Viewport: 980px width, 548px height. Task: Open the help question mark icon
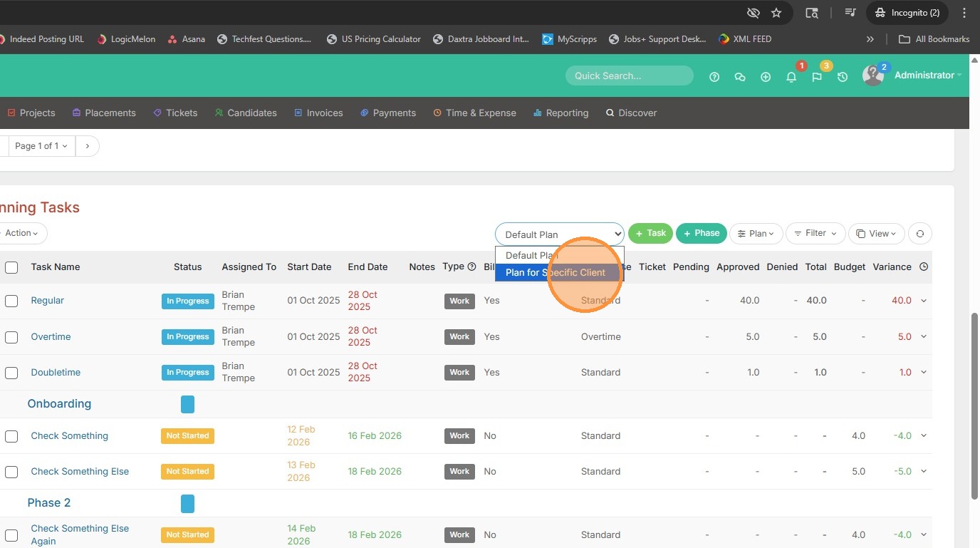pyautogui.click(x=714, y=77)
